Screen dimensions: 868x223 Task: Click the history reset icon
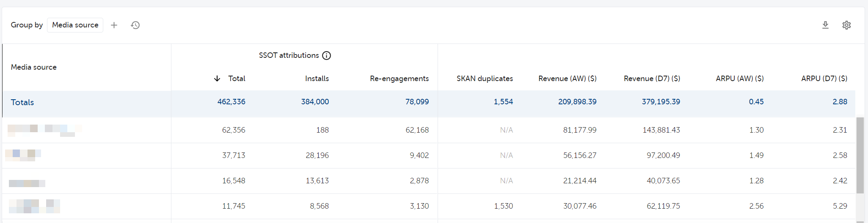pyautogui.click(x=135, y=25)
